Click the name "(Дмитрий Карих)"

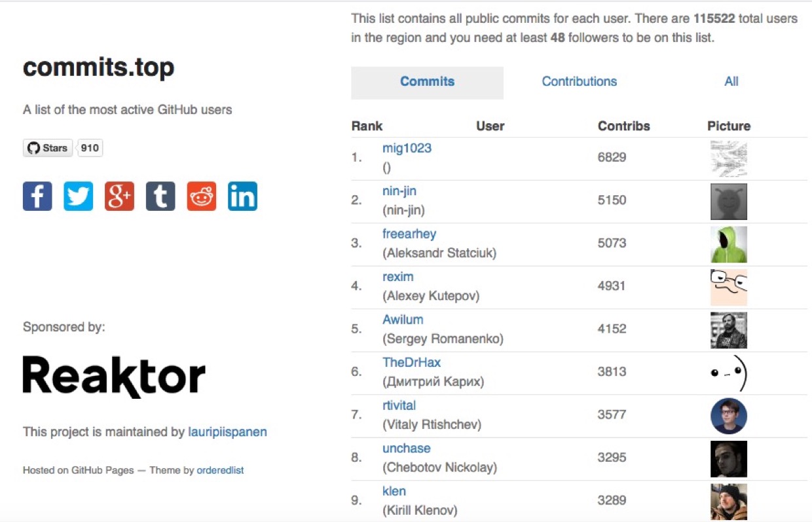click(x=434, y=382)
